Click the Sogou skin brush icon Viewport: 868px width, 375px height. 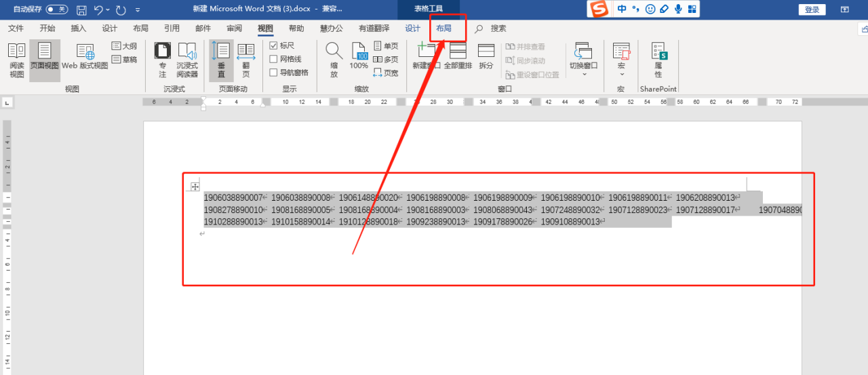[x=664, y=9]
